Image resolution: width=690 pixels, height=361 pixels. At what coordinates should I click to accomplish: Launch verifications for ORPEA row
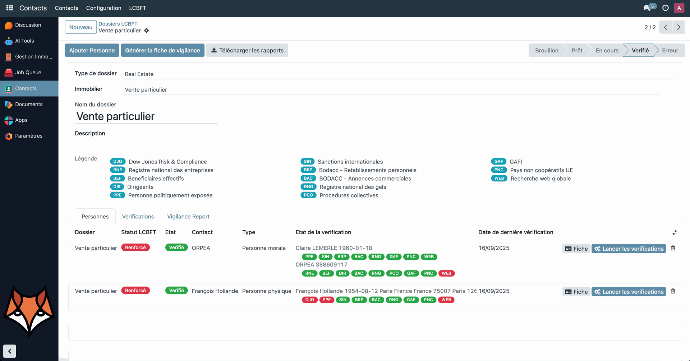click(x=629, y=249)
